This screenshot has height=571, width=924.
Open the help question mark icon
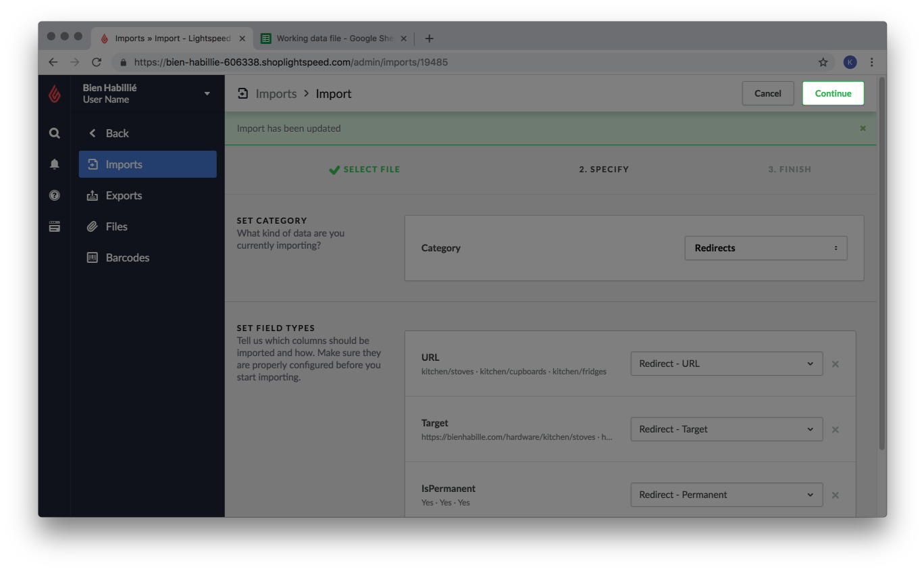(x=55, y=195)
